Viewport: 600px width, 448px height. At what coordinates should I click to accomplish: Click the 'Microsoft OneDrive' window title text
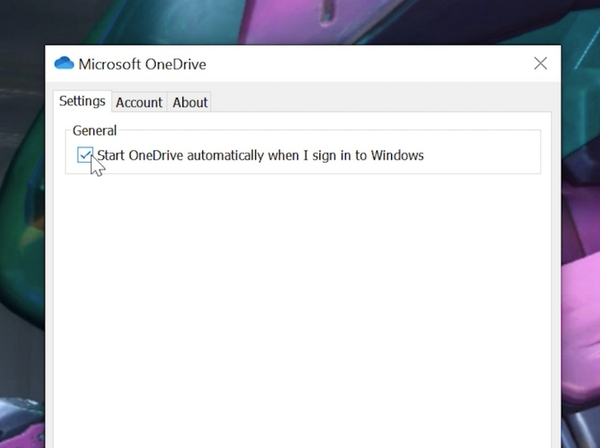tap(143, 65)
